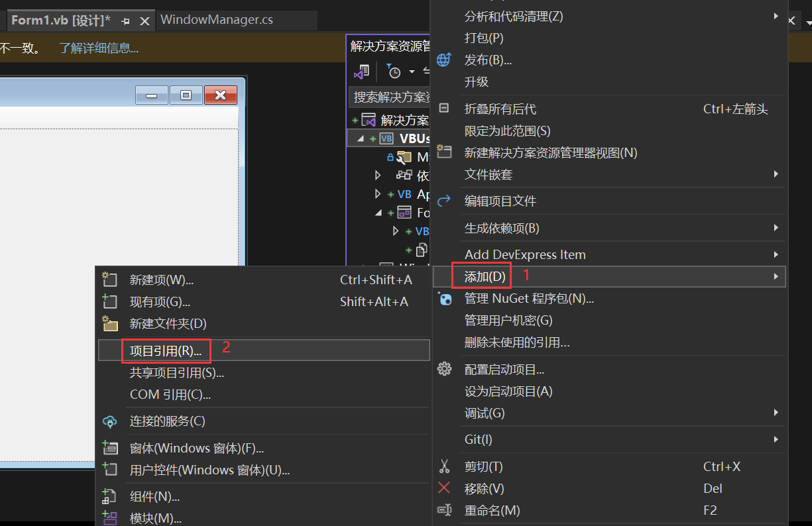Viewport: 812px width, 526px height.
Task: Open the 调试(G) submenu arrow
Action: pyautogui.click(x=776, y=413)
